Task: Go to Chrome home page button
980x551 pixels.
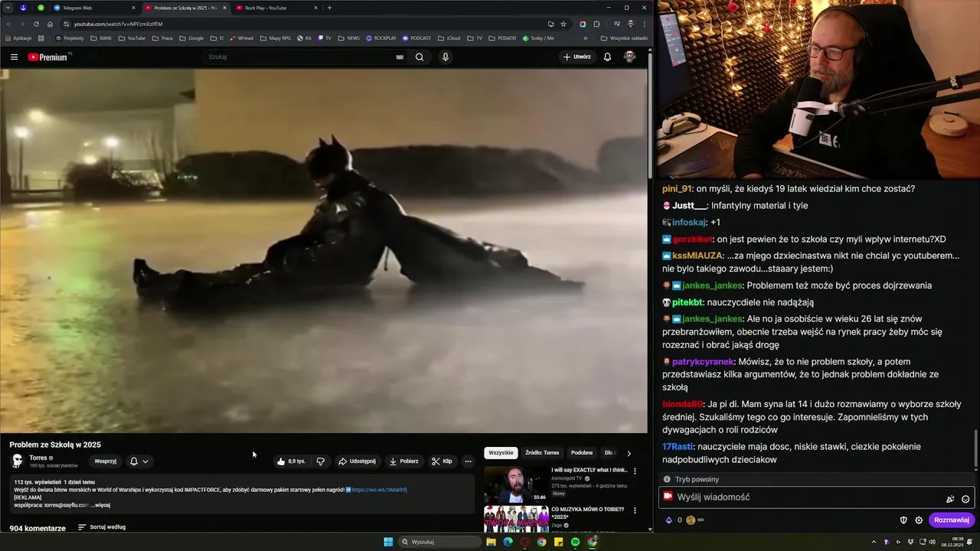Action: point(50,24)
